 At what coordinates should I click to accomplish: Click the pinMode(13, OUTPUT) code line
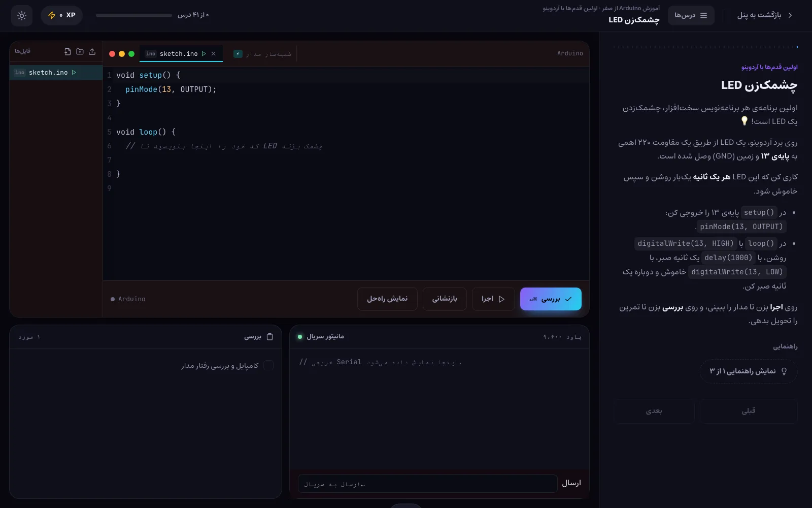tap(171, 89)
